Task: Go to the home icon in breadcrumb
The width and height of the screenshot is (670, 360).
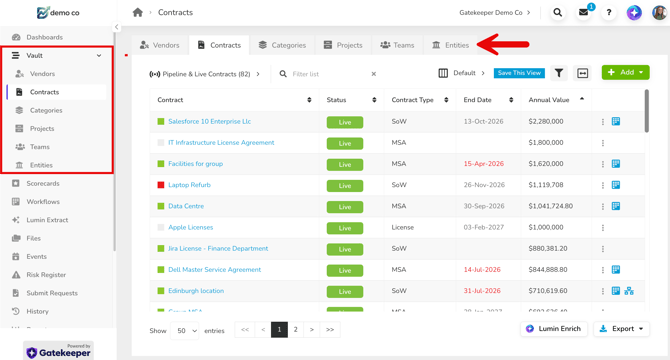Action: click(x=138, y=12)
